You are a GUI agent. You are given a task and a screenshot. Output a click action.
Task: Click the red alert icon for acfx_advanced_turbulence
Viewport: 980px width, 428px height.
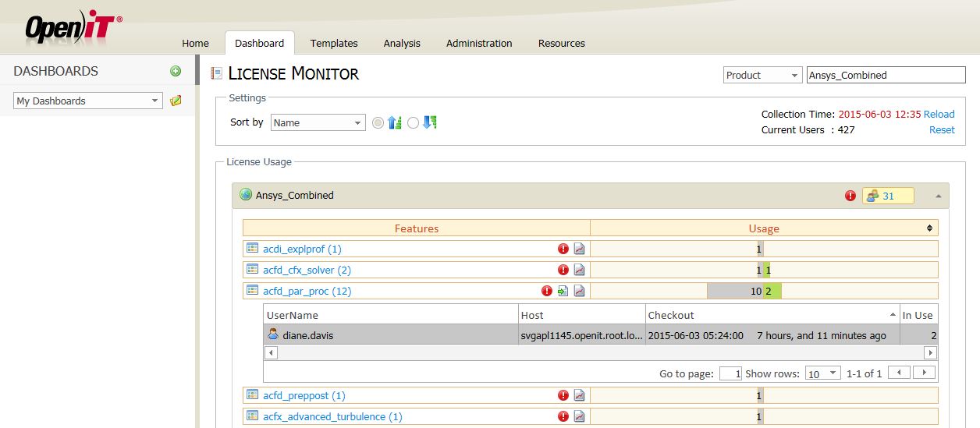563,416
